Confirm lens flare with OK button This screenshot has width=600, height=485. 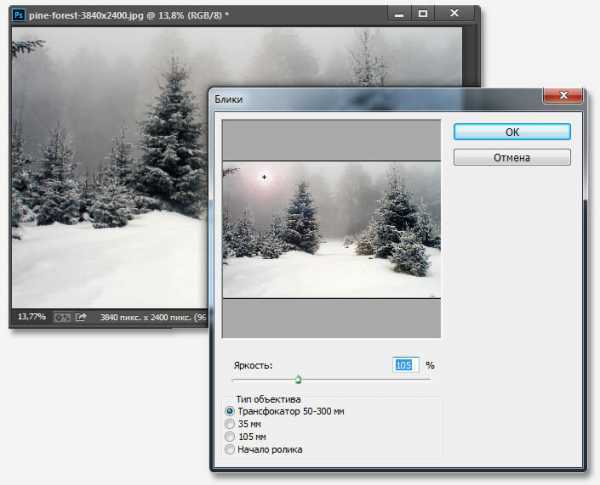(x=512, y=132)
